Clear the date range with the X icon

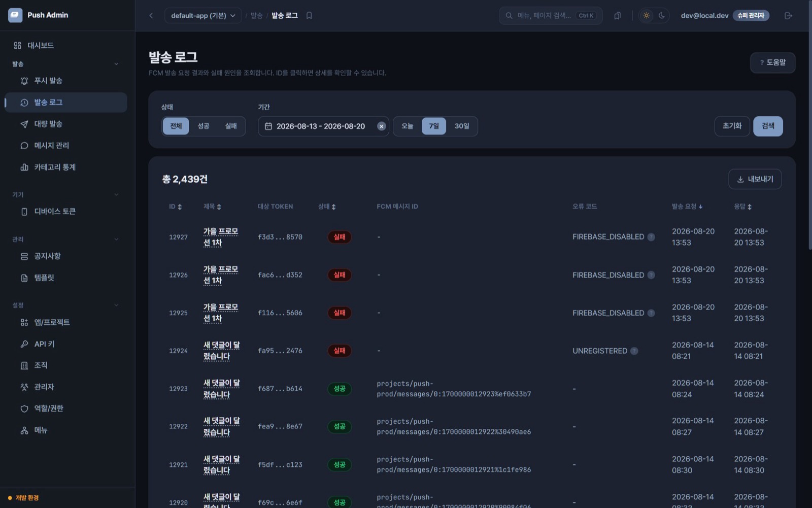[x=381, y=126]
